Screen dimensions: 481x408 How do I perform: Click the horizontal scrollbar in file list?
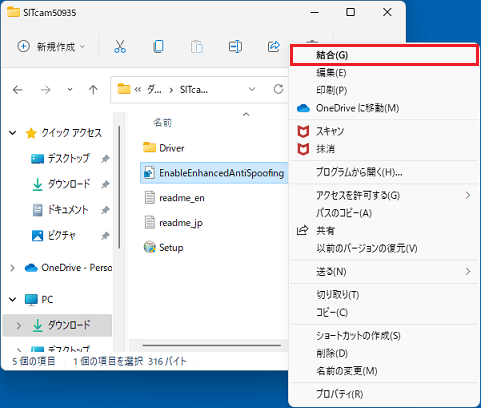(212, 345)
